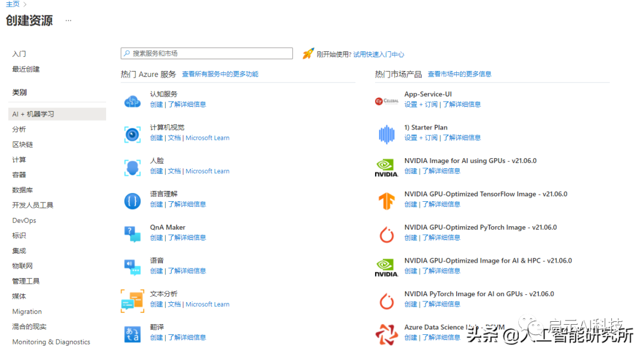The width and height of the screenshot is (644, 354).
Task: Click 创建 under 语言理解
Action: point(156,204)
